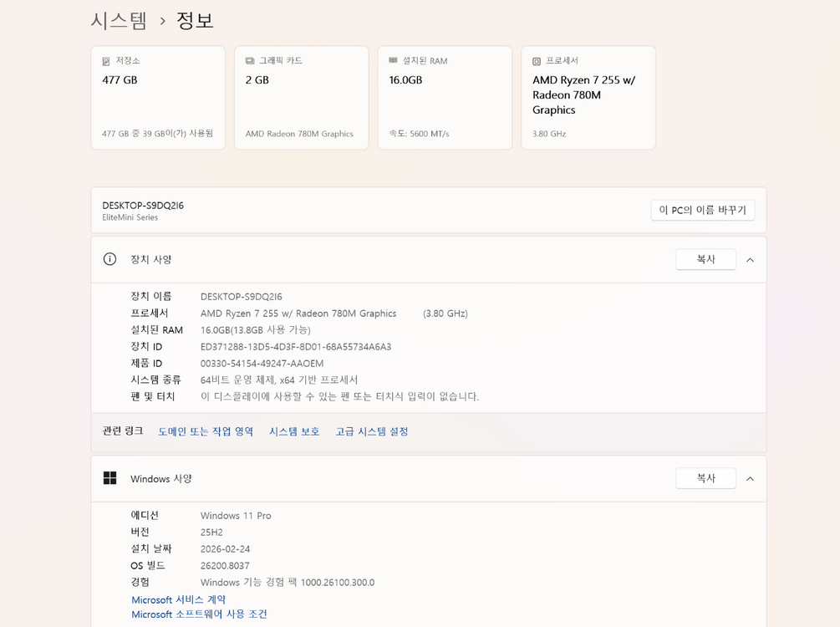This screenshot has height=627, width=840.
Task: Click 복사 in the Windows 사양 section
Action: 705,477
